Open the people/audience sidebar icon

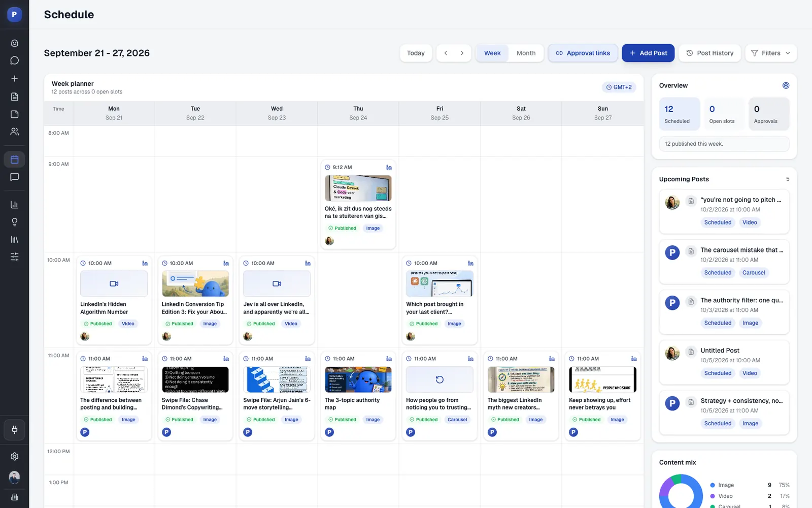14,132
